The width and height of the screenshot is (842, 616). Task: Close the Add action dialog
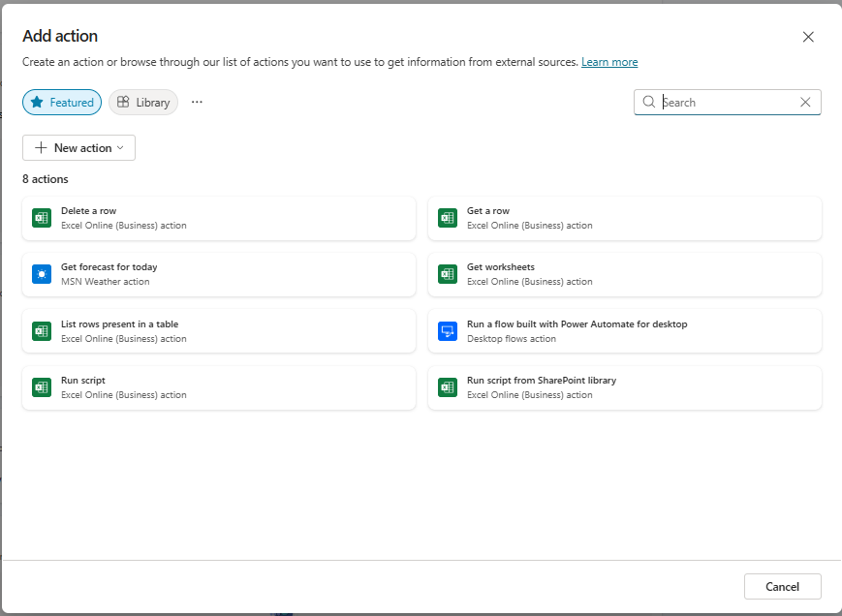808,37
